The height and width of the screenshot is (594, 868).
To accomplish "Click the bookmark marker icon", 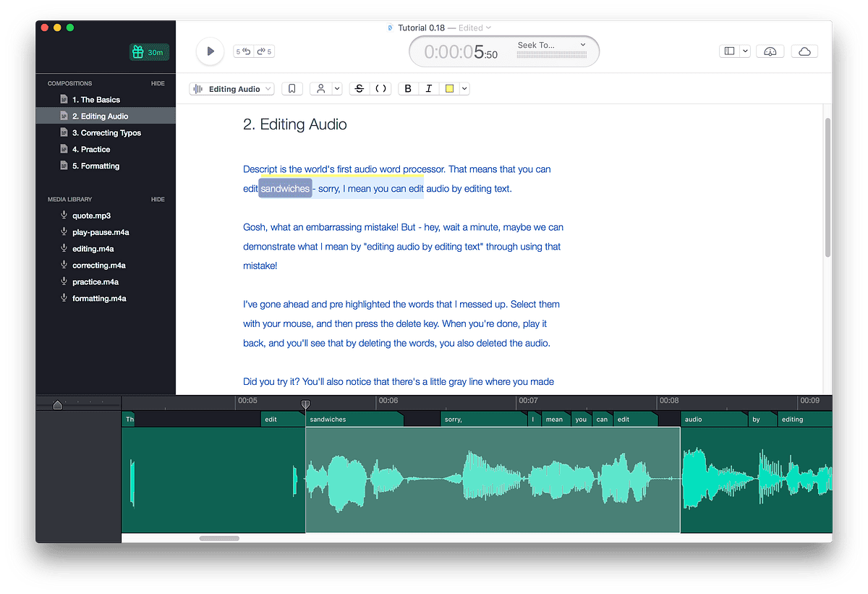I will point(292,89).
